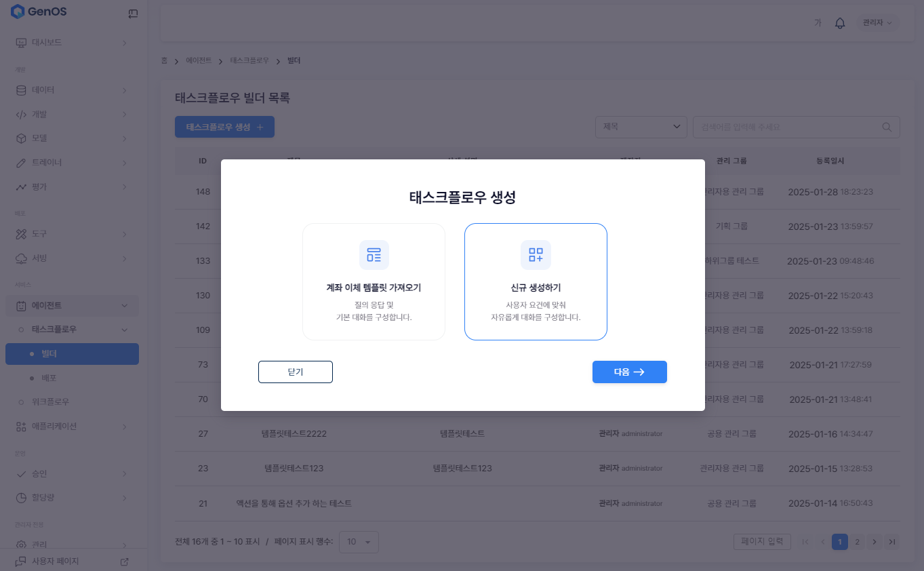Open the 제목 search filter dropdown
This screenshot has height=571, width=924.
click(x=641, y=127)
